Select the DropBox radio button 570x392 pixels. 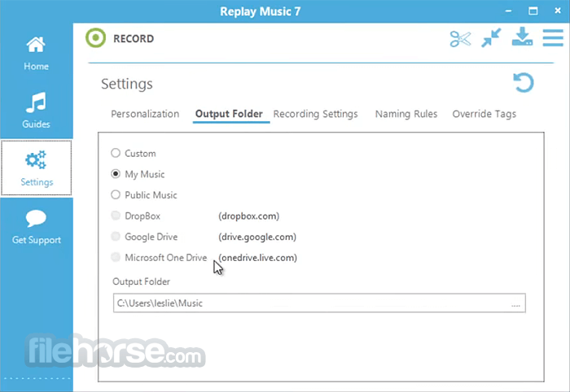[x=116, y=216]
